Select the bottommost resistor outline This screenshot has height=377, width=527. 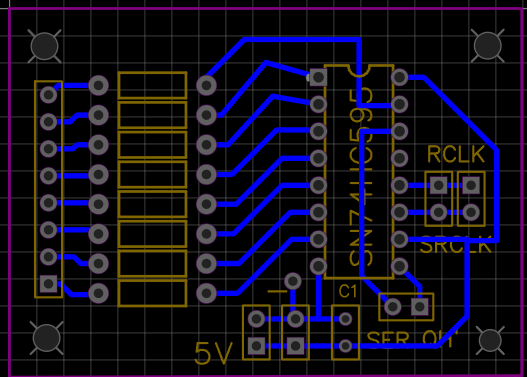pyautogui.click(x=152, y=293)
